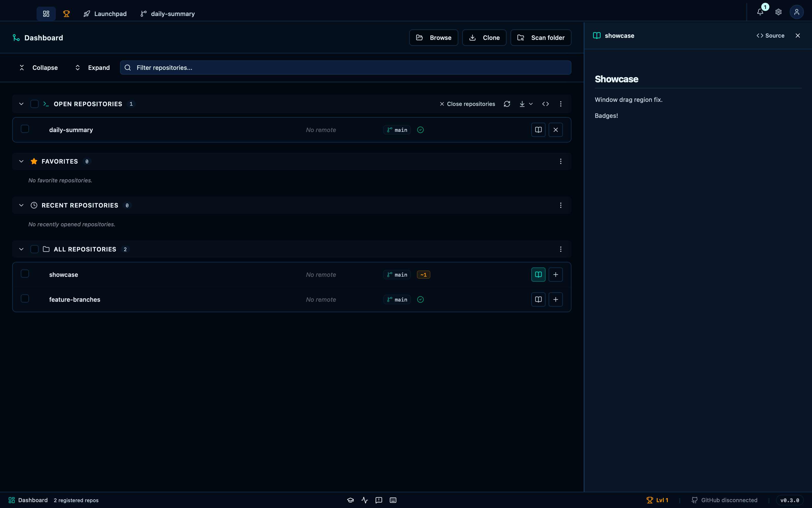The width and height of the screenshot is (812, 508).
Task: Open the pull options dropdown arrow
Action: point(531,104)
